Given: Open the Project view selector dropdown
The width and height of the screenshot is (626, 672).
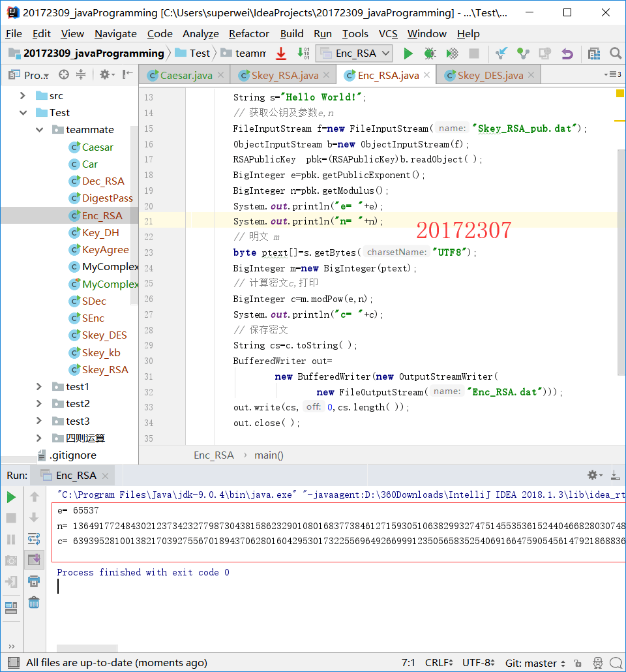Looking at the screenshot, I should [29, 76].
